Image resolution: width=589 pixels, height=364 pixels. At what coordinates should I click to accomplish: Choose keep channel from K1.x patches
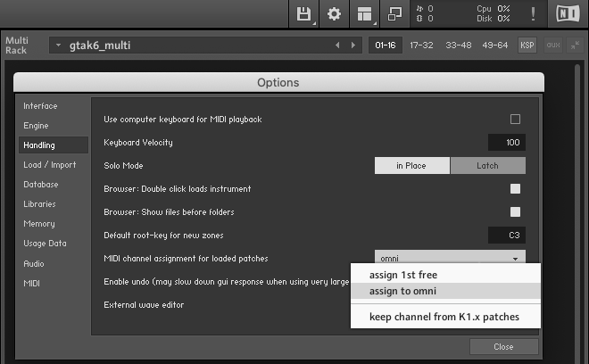pyautogui.click(x=444, y=317)
